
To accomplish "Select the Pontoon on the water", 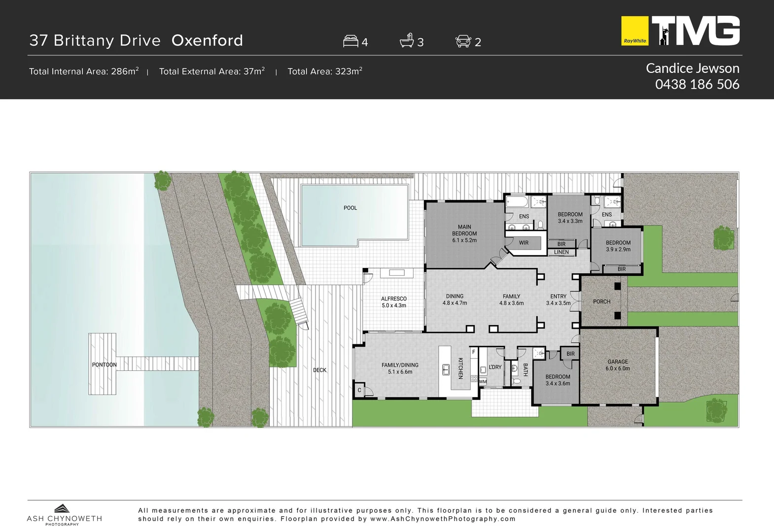I will point(104,365).
